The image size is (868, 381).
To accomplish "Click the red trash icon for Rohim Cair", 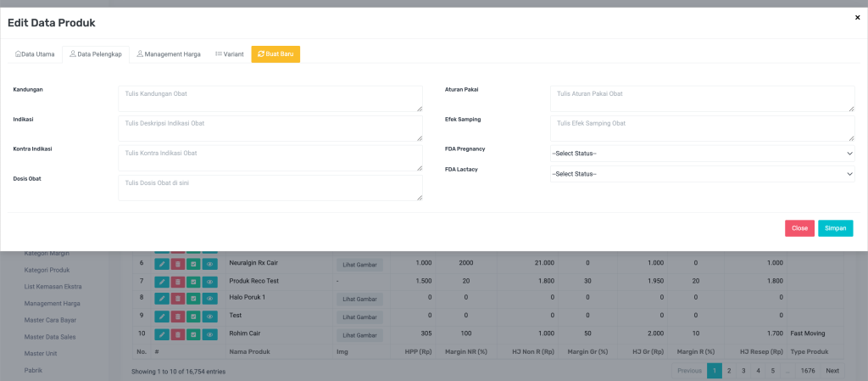I will pyautogui.click(x=177, y=333).
